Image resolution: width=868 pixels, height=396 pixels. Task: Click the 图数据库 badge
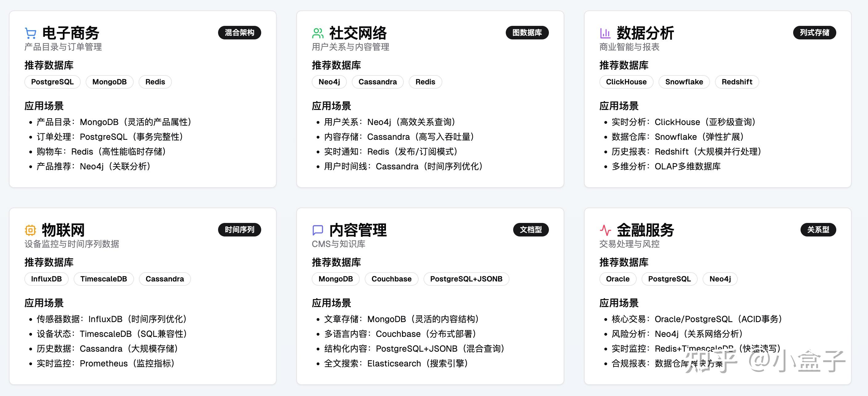point(527,33)
